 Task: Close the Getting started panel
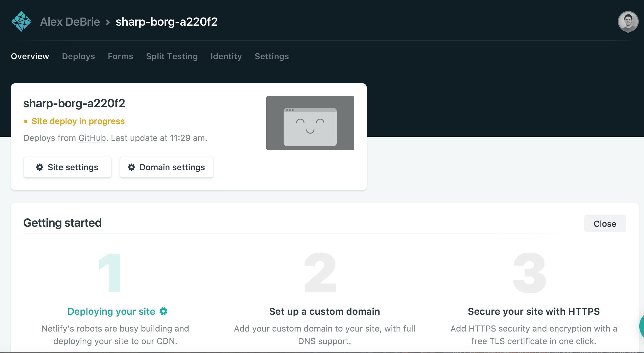point(605,224)
